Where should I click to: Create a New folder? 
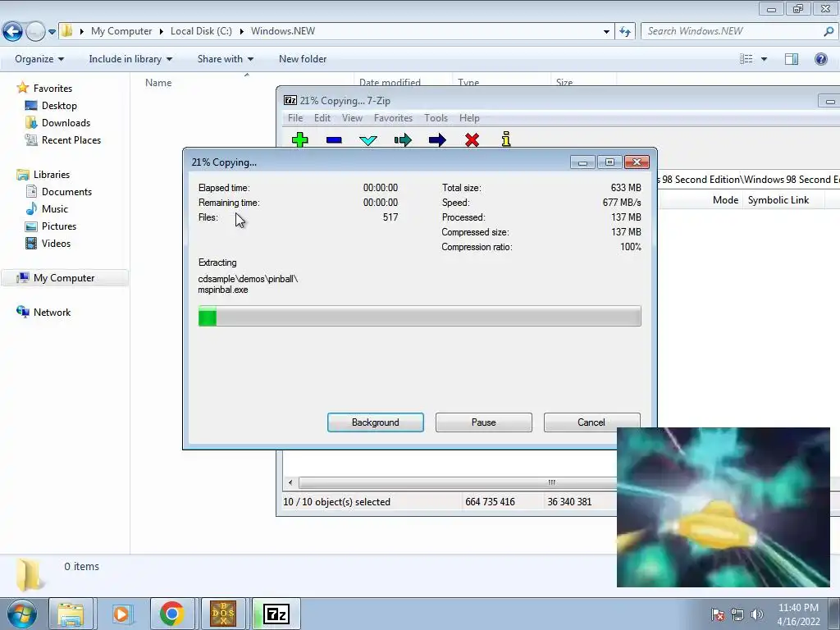coord(303,59)
